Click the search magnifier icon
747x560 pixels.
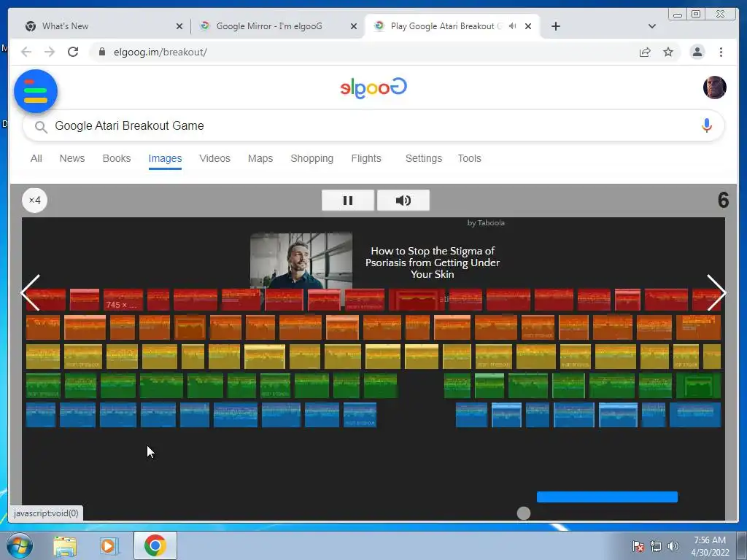(x=41, y=127)
